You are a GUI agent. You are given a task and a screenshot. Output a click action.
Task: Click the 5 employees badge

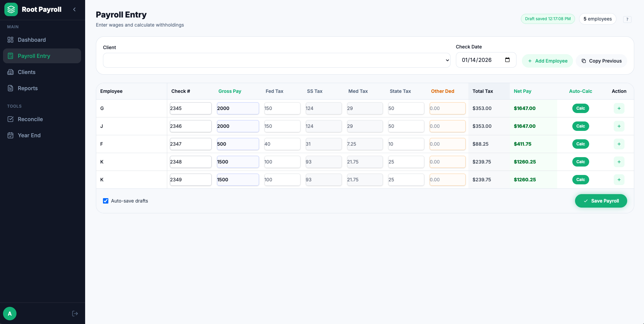[598, 19]
